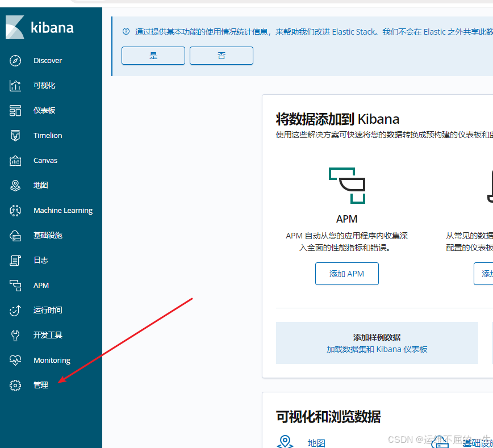The height and width of the screenshot is (448, 493).
Task: Click the 运行时间 uptime icon
Action: tap(15, 310)
